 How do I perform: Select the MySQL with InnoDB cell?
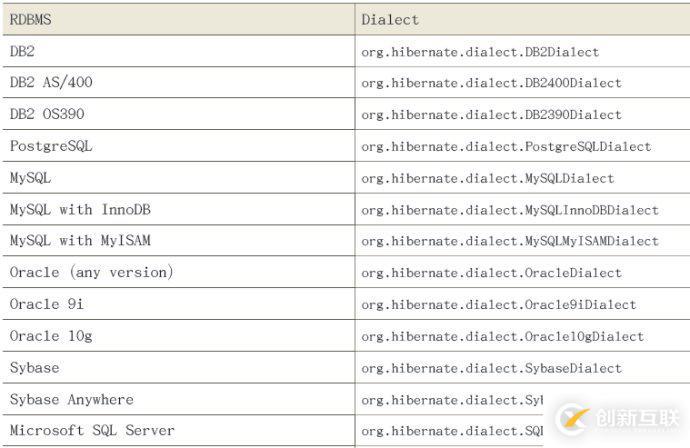click(80, 209)
